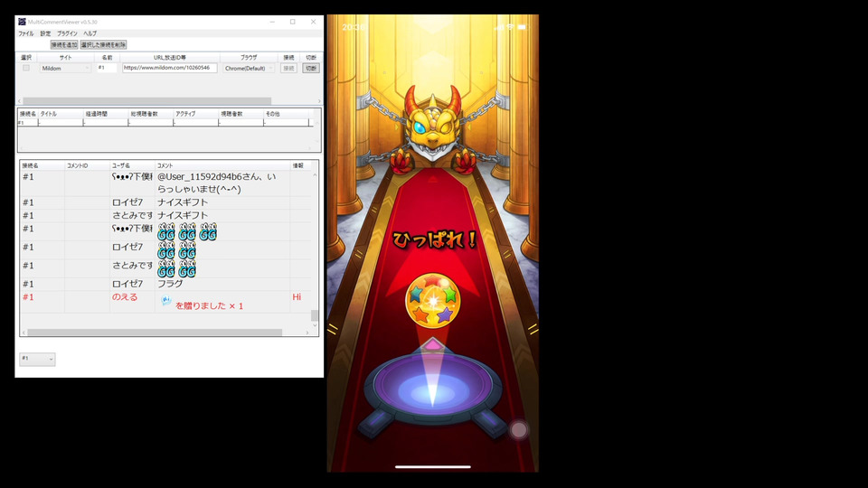868x488 pixels.
Task: Click the comment list vertical scrollbar thumb
Action: pyautogui.click(x=315, y=315)
